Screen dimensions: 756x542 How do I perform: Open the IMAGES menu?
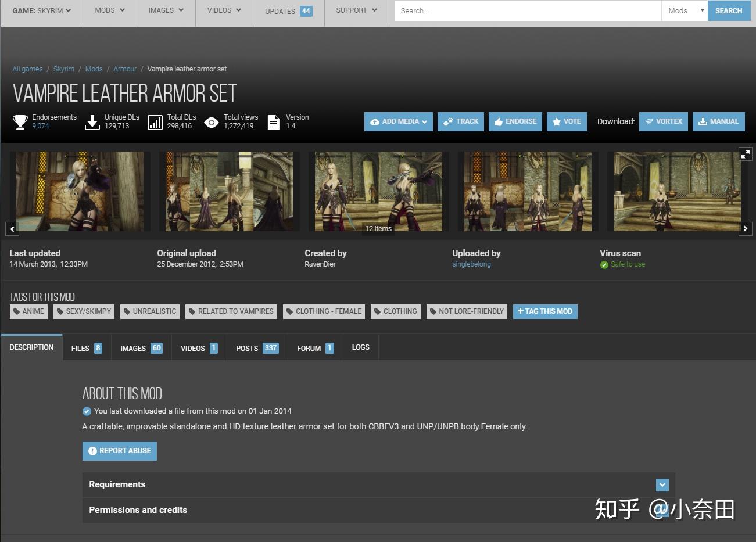[x=166, y=10]
